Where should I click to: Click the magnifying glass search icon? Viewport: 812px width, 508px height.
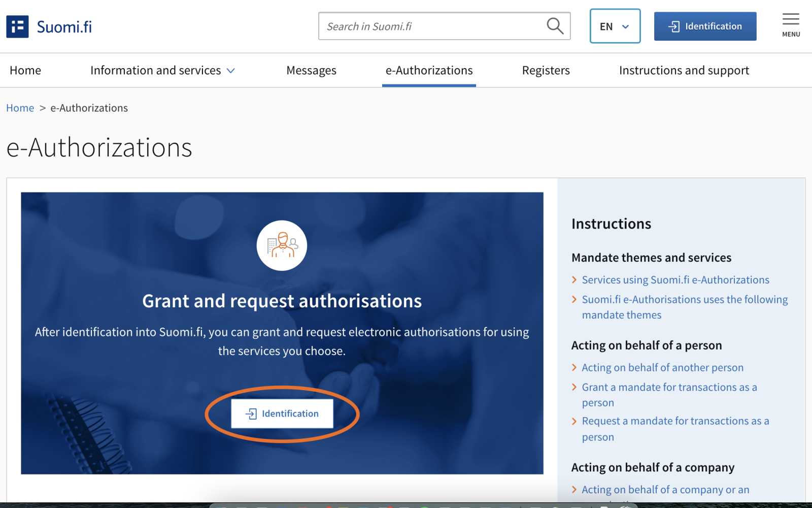tap(555, 26)
